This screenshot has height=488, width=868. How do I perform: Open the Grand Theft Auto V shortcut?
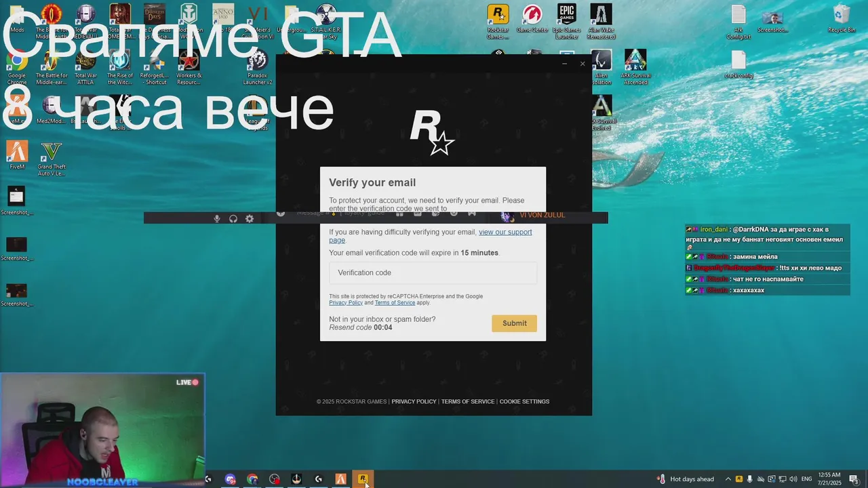pos(52,159)
